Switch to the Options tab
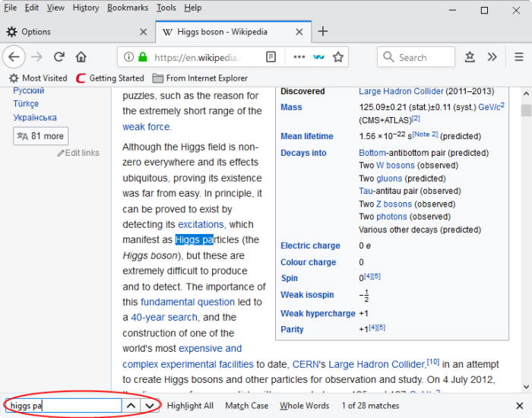The height and width of the screenshot is (418, 532). click(x=78, y=32)
